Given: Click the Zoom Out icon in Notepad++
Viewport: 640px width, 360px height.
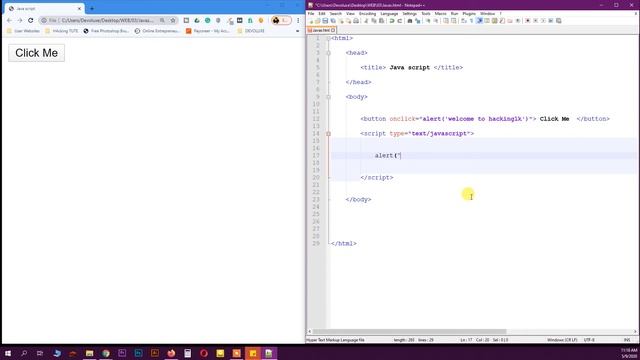Looking at the screenshot, I should [x=436, y=21].
